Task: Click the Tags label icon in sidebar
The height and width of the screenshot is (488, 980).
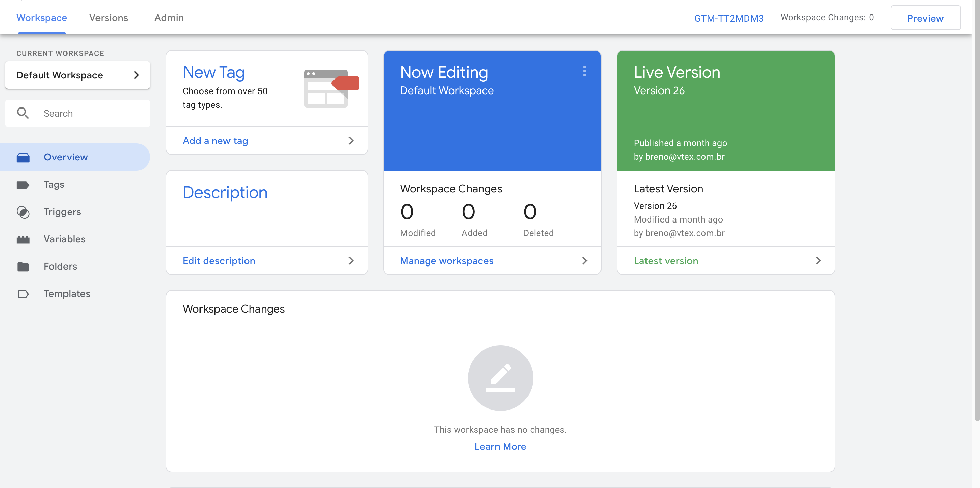Action: (x=23, y=185)
